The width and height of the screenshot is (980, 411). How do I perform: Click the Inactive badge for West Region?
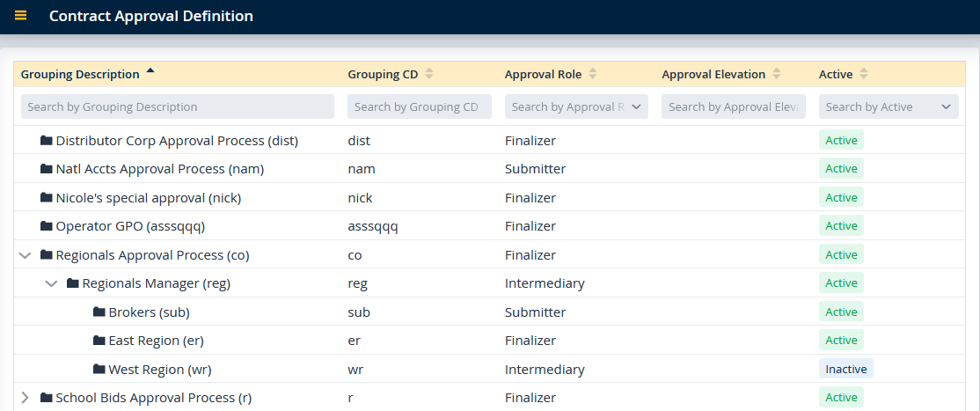[x=845, y=370]
